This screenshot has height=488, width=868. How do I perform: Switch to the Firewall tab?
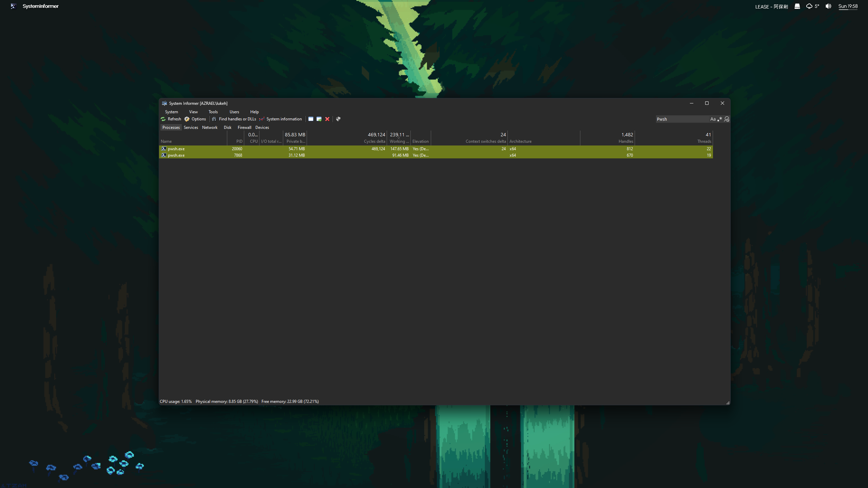tap(244, 128)
